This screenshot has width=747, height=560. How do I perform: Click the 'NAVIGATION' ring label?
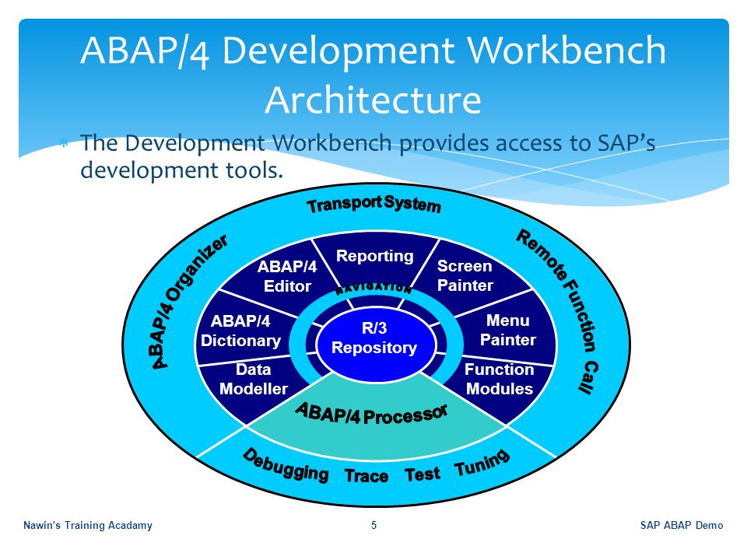[373, 289]
